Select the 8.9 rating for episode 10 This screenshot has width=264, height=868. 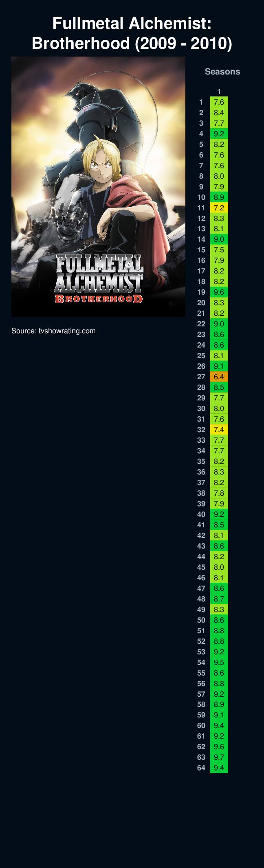[219, 197]
